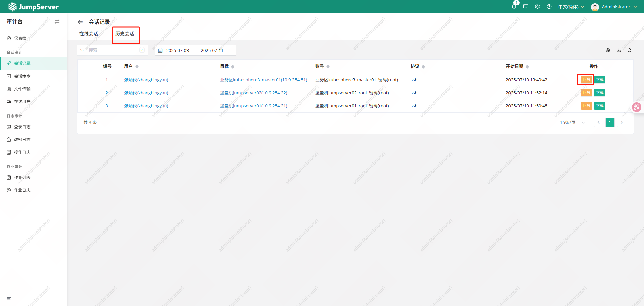Open session number 3 link

(107, 106)
